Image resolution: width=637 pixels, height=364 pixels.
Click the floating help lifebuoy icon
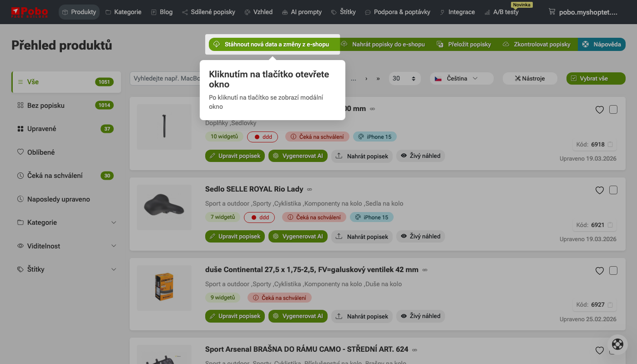coord(617,344)
